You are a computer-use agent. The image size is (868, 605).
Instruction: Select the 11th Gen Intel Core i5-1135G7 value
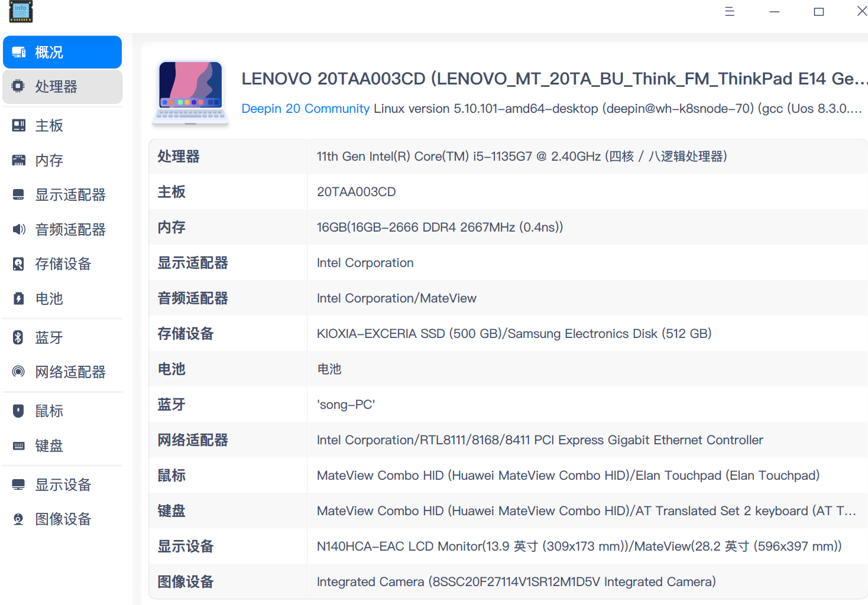[x=522, y=157]
